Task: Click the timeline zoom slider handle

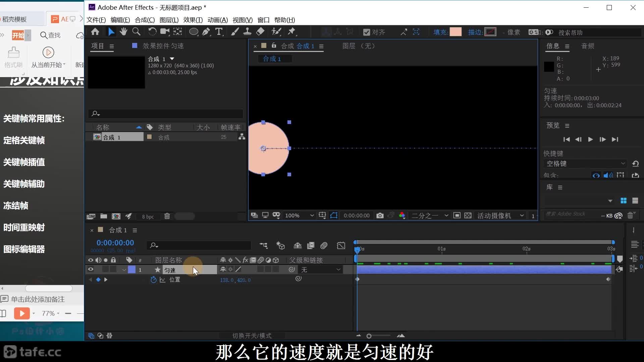Action: pos(369,336)
